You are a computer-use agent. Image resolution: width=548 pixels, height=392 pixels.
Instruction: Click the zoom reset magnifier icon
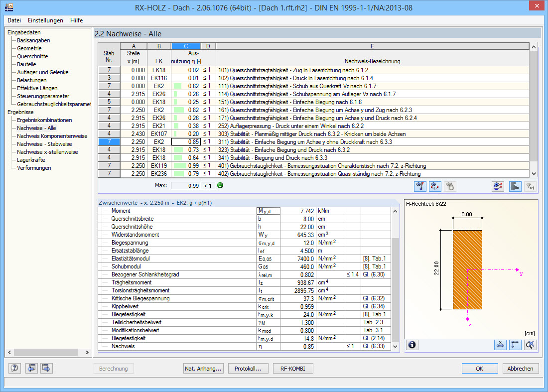point(530,345)
